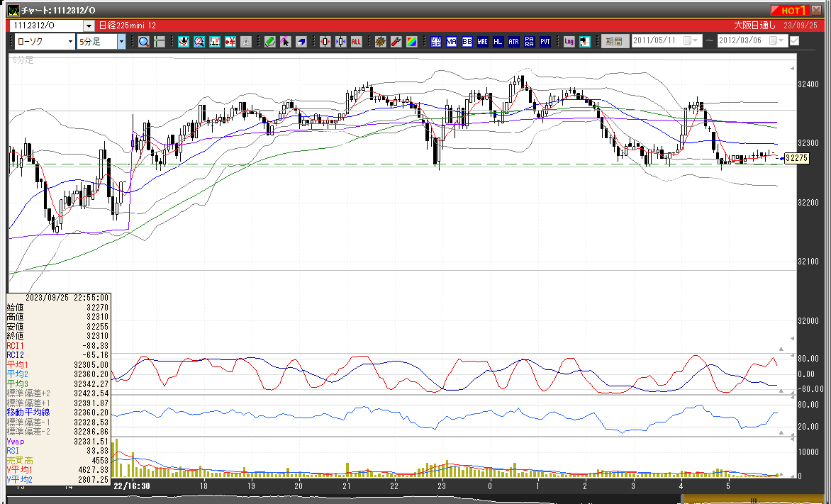This screenshot has width=831, height=504.
Task: Open the symbol code 111.2312/O dropdown
Action: pos(89,26)
